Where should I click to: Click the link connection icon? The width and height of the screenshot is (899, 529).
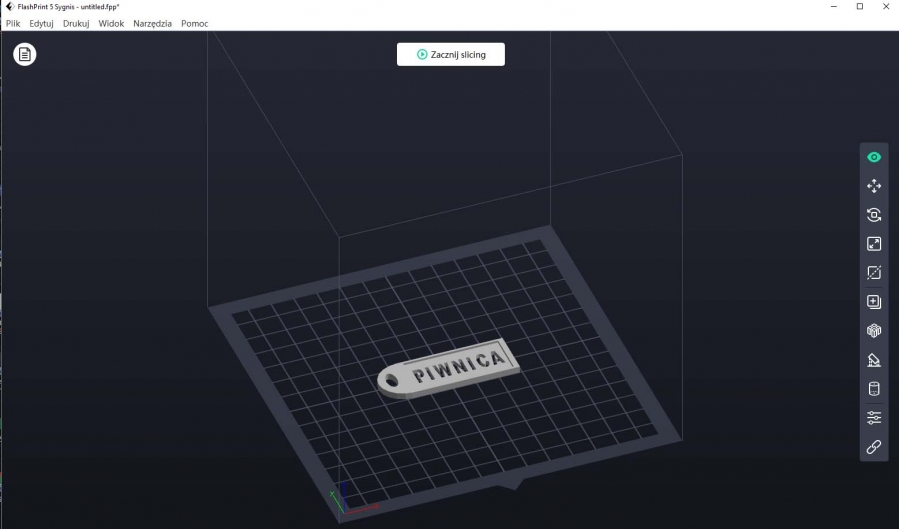coord(874,446)
